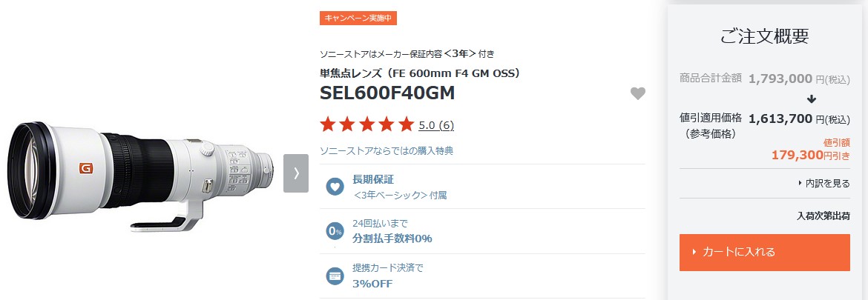Open 長期保証 warranty details
Screen dimensions: 868x300
coord(373,179)
